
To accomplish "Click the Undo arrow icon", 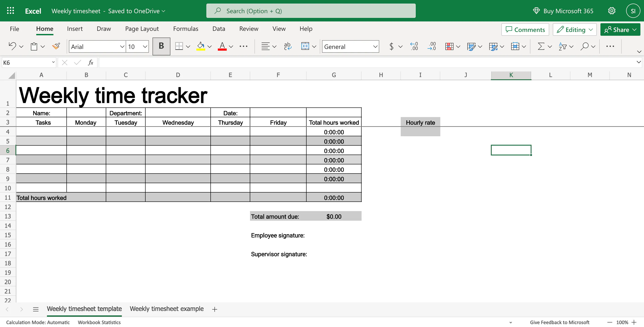I will click(12, 46).
